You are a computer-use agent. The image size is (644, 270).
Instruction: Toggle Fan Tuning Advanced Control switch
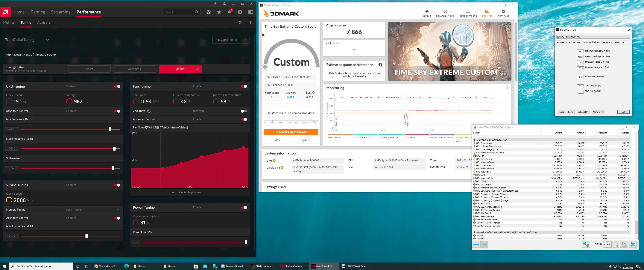point(244,119)
